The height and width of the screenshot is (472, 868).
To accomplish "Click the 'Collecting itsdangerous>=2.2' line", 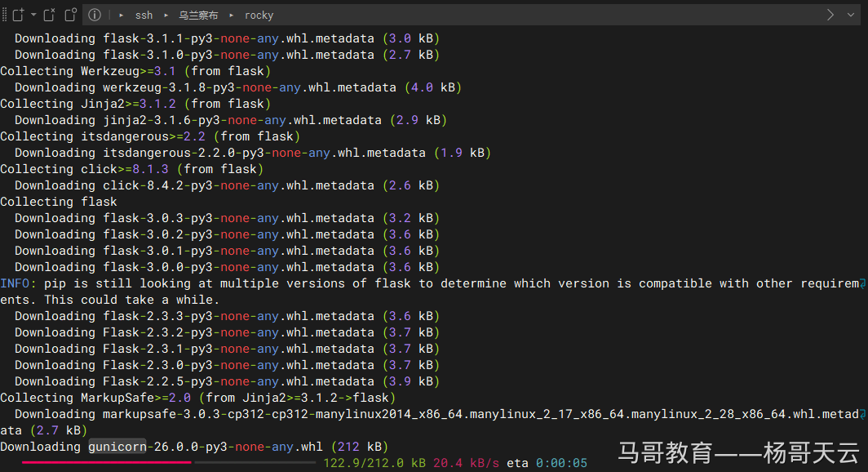I will tap(150, 136).
